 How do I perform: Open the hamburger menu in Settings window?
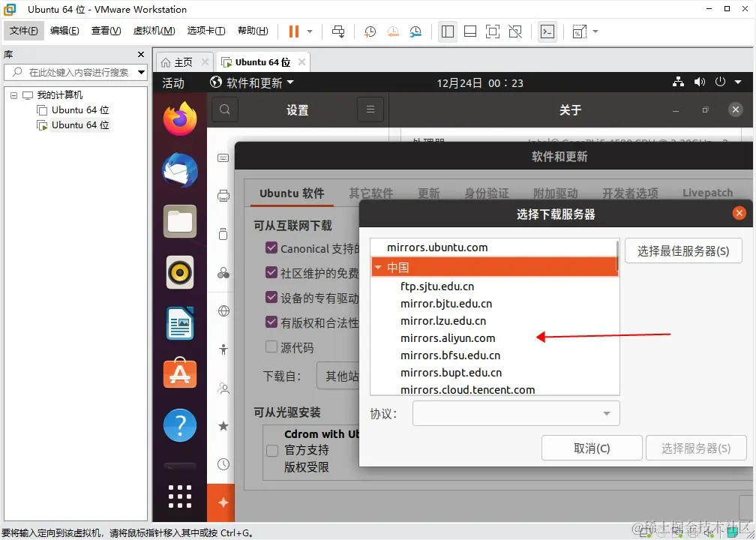pos(370,109)
